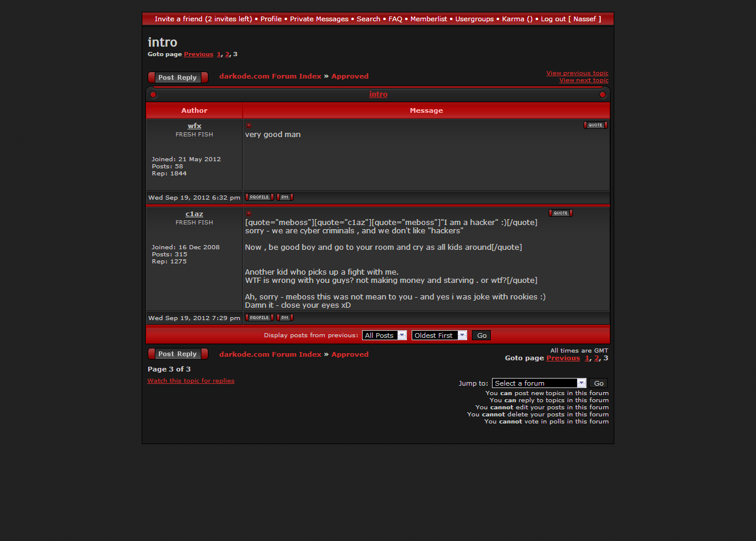The width and height of the screenshot is (756, 541).
Task: Click the Search menu item
Action: [368, 19]
